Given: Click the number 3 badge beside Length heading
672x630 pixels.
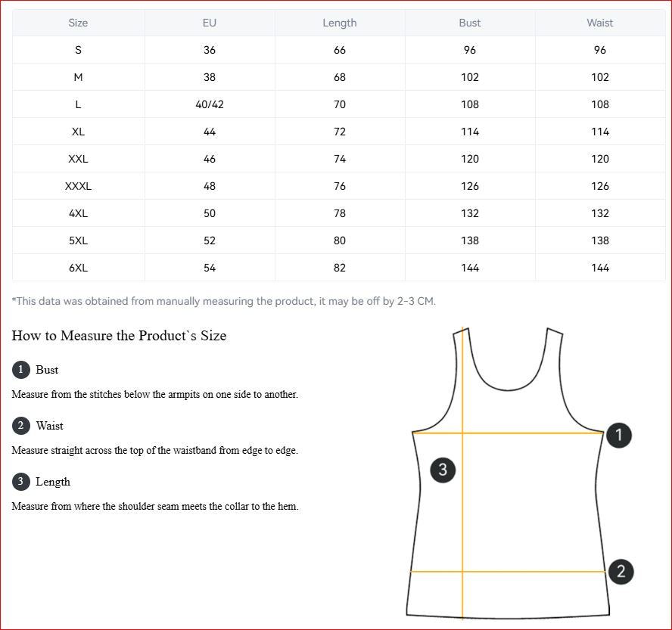Looking at the screenshot, I should tap(20, 482).
